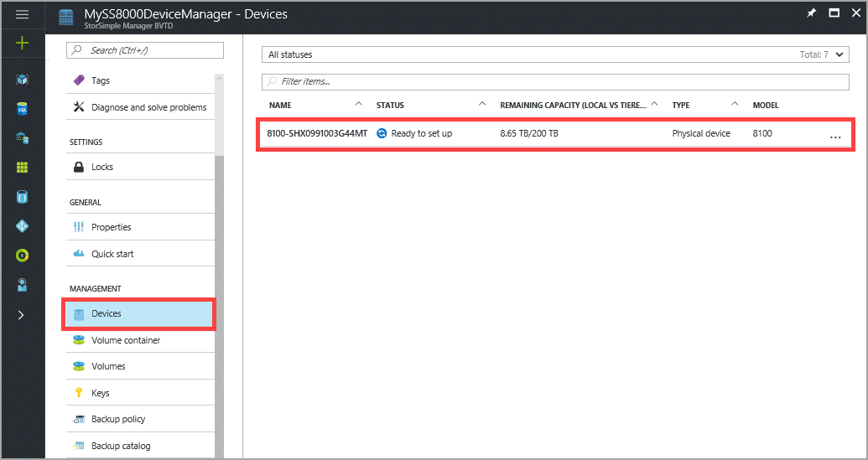Expand left rail with the chevron arrow

(21, 314)
